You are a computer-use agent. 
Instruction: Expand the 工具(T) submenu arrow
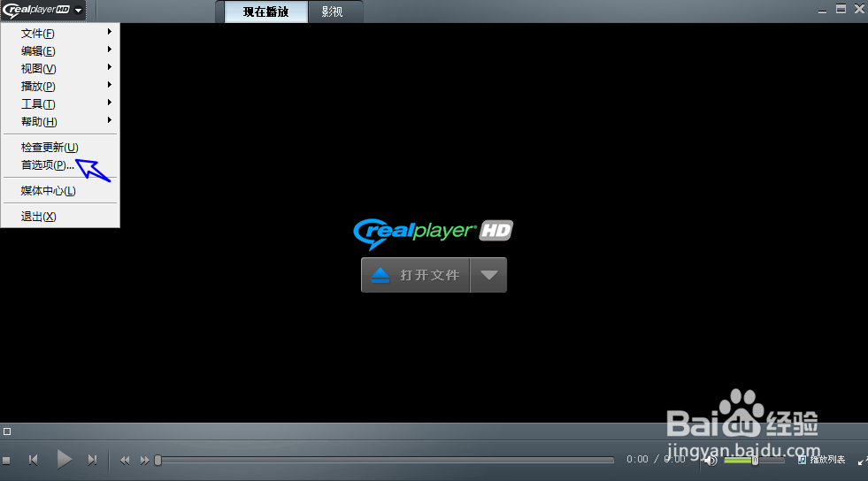coord(110,103)
